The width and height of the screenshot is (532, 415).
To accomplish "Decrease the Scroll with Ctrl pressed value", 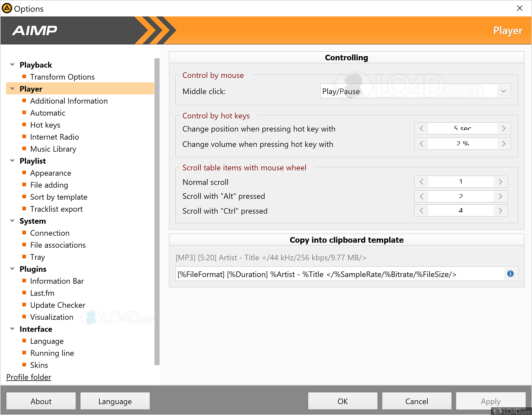I will (x=422, y=210).
